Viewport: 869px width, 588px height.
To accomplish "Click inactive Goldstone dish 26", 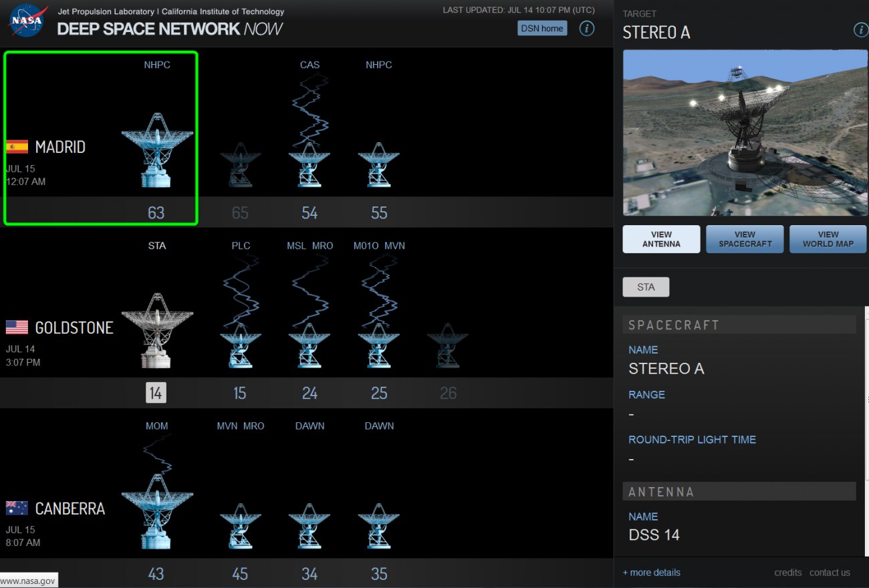I will tap(448, 345).
